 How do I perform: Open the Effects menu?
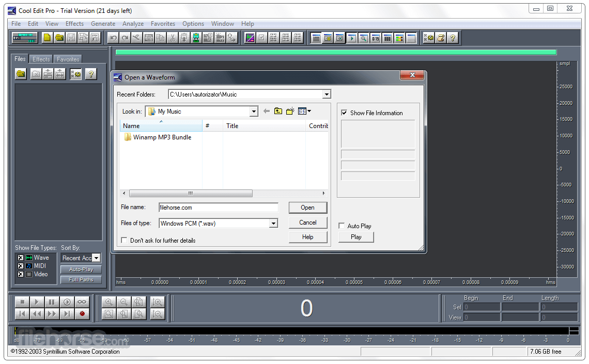tap(74, 24)
